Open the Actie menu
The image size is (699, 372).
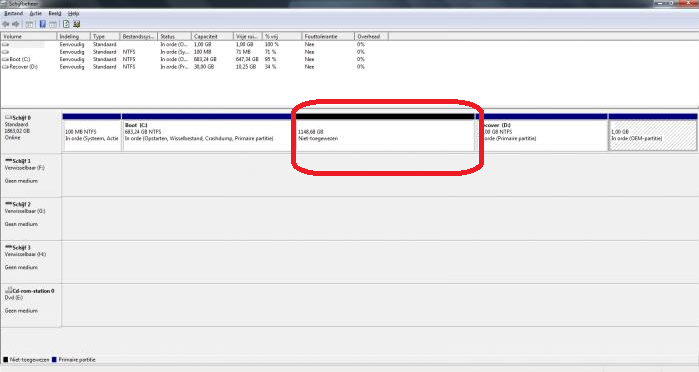(x=36, y=14)
